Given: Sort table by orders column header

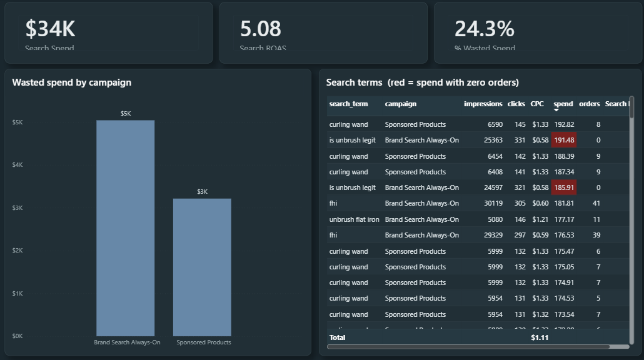Looking at the screenshot, I should 590,104.
